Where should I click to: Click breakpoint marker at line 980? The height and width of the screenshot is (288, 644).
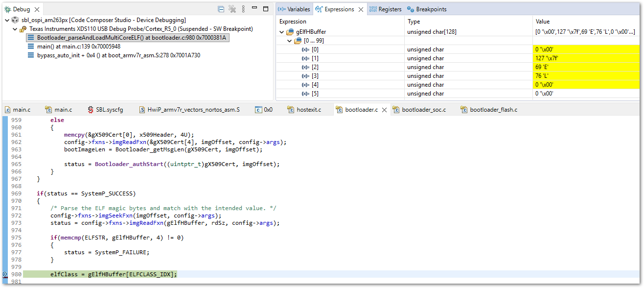tap(4, 274)
